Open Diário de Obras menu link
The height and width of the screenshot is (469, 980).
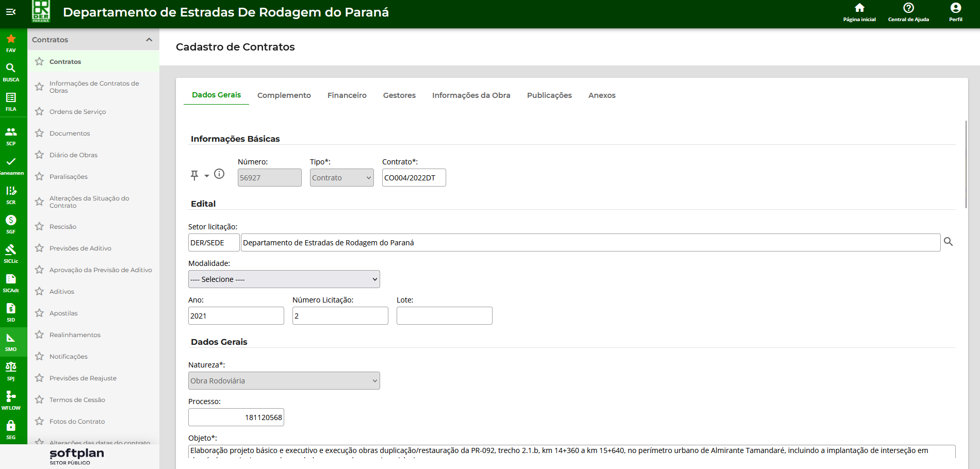pyautogui.click(x=73, y=155)
